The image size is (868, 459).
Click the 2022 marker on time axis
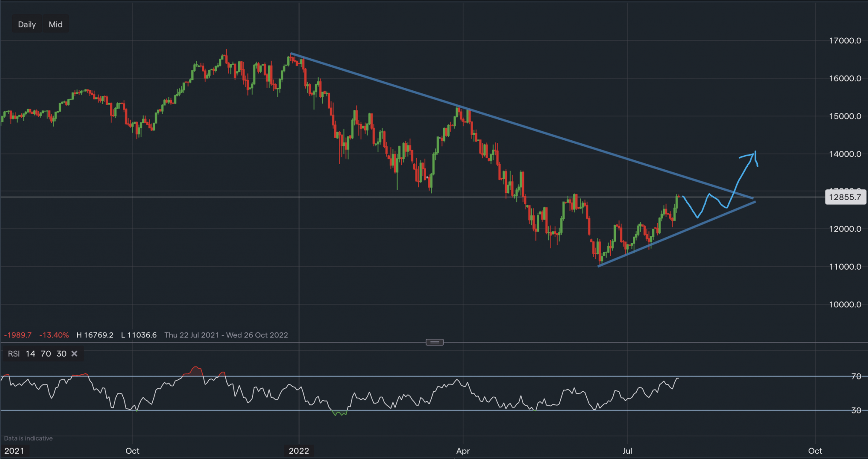click(299, 451)
